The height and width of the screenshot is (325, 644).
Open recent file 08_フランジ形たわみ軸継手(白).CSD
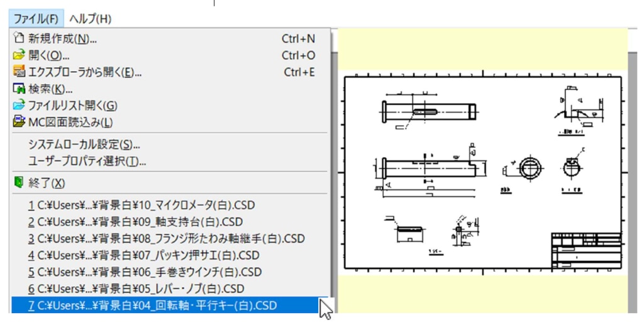[x=170, y=238]
